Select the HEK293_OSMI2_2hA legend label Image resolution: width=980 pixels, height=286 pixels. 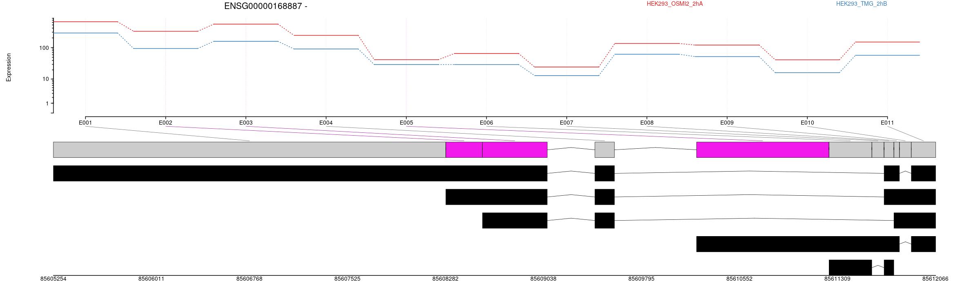point(675,4)
